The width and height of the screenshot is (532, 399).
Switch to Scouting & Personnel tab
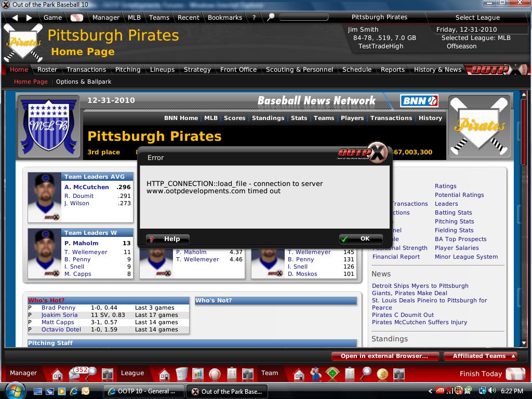coord(299,70)
